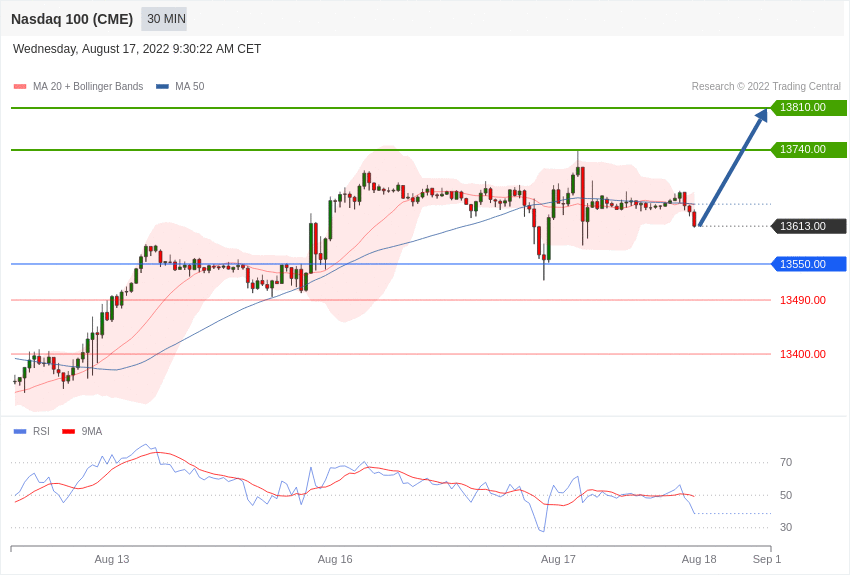Click the RSI 50 level label
This screenshot has width=850, height=576.
click(x=786, y=495)
